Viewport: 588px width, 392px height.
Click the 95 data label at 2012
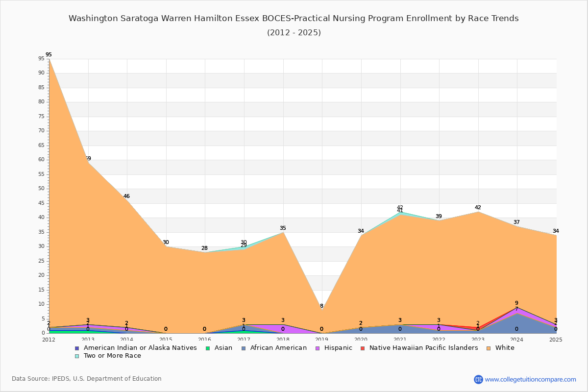click(x=49, y=55)
